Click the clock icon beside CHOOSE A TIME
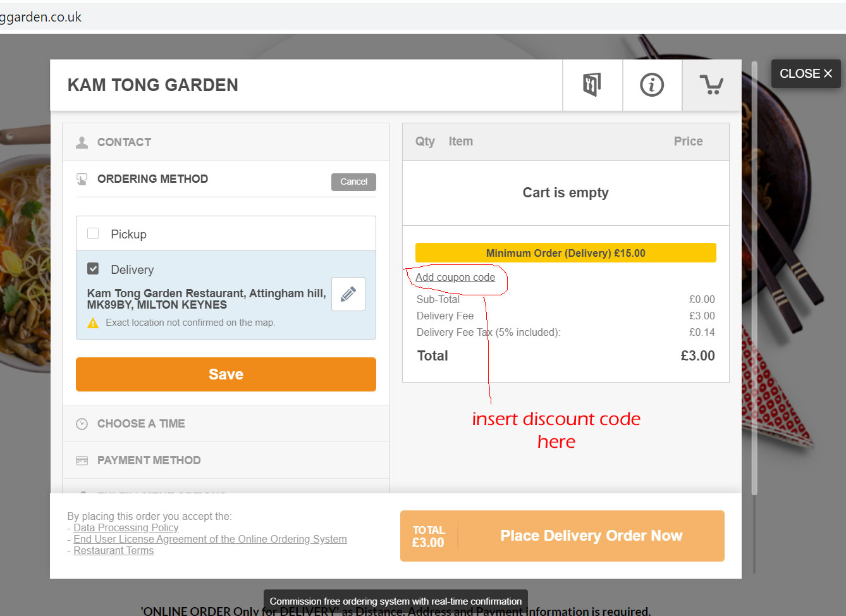This screenshot has width=846, height=616. point(82,423)
